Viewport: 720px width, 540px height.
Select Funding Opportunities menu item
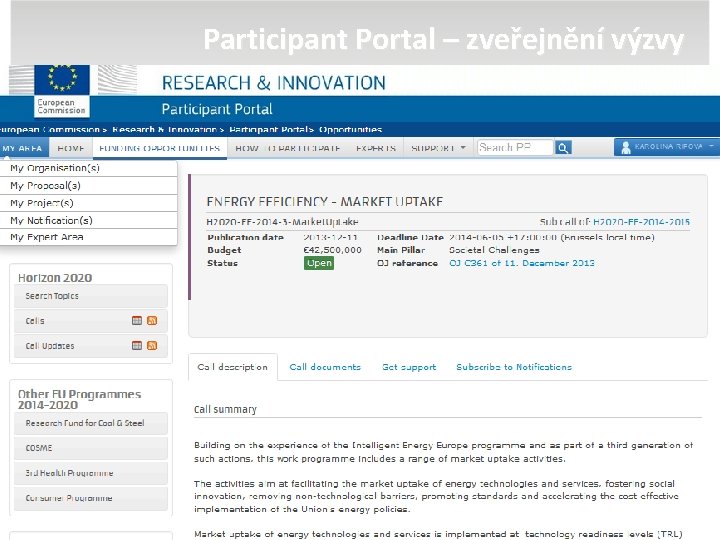(x=160, y=148)
